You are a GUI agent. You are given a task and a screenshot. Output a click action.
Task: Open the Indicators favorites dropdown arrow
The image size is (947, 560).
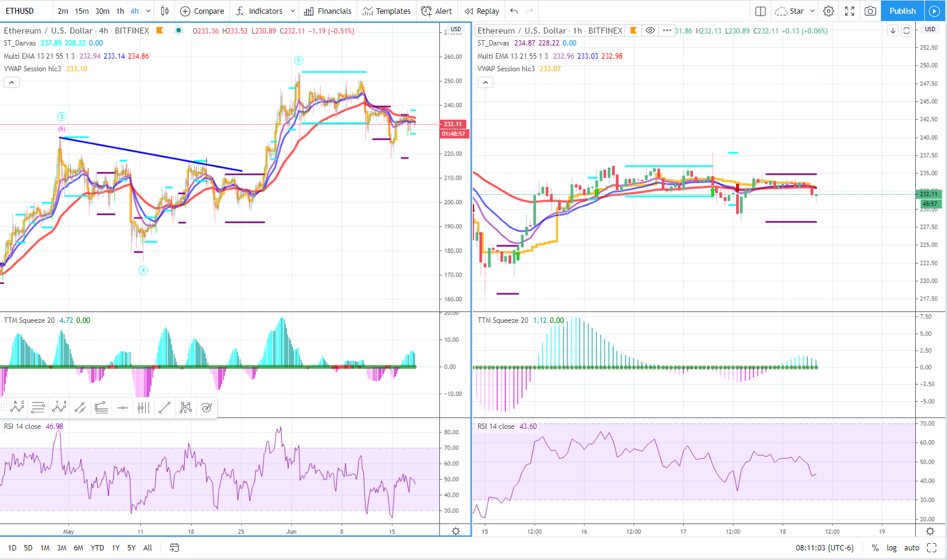(x=292, y=11)
